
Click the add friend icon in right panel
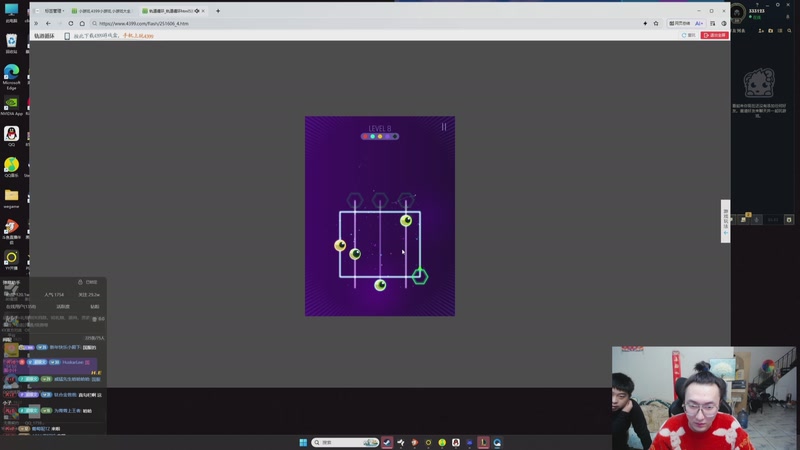pyautogui.click(x=761, y=31)
